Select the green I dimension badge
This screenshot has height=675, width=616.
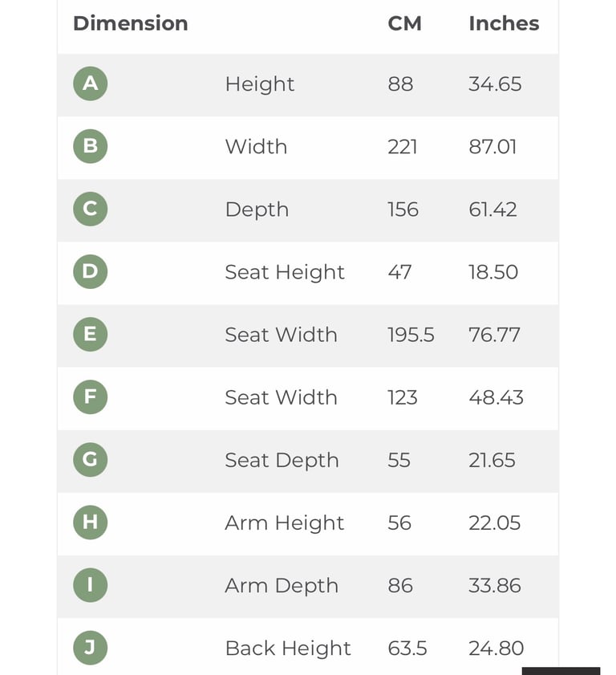(x=91, y=585)
